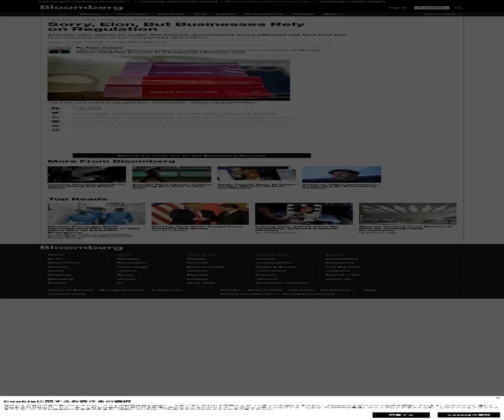Close the cookie banner with X
The image size is (504, 420).
coord(498,398)
